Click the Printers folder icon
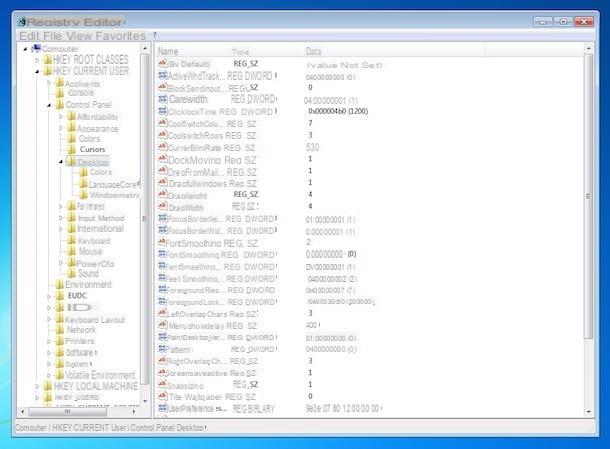610x449 pixels. point(60,341)
